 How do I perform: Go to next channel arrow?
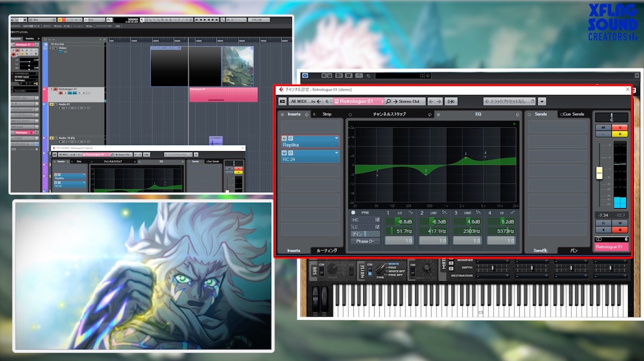click(439, 101)
